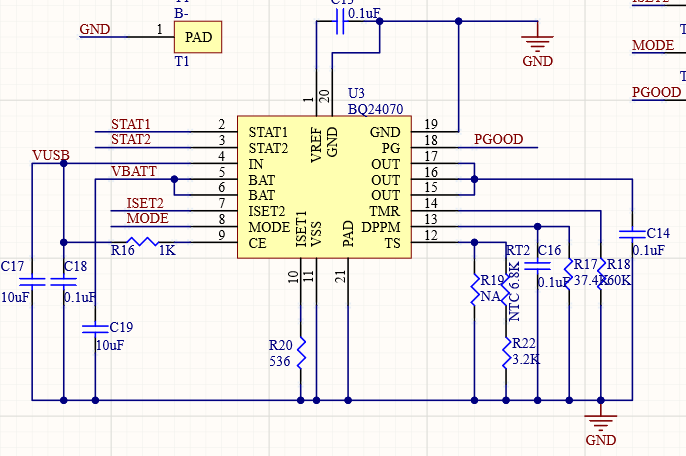
Task: Click the MODE net label on pin 8
Action: tap(147, 218)
